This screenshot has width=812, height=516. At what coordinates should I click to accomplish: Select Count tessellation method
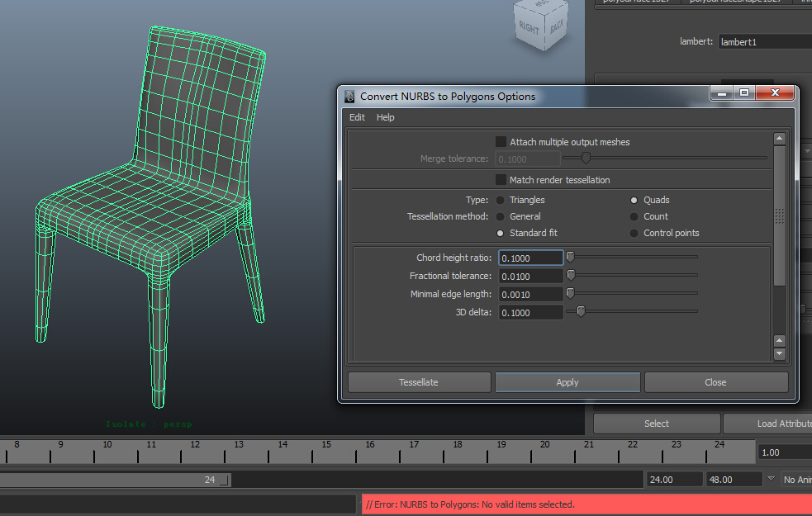(x=634, y=217)
